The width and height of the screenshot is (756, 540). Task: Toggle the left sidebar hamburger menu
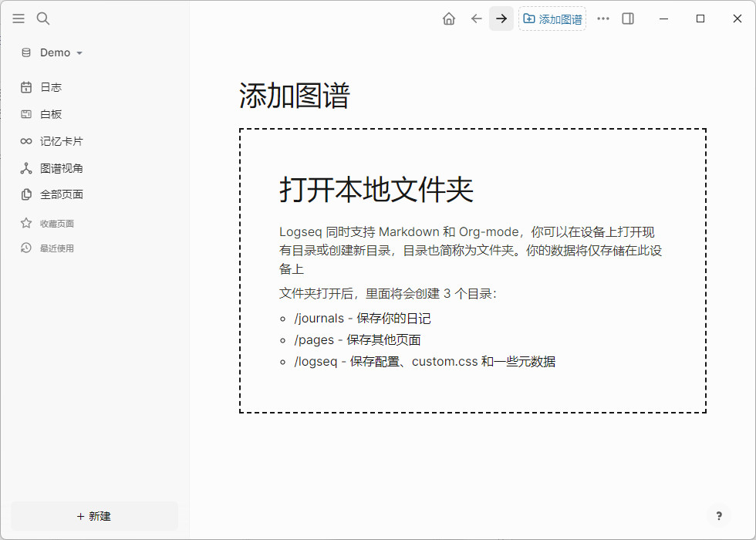tap(19, 19)
